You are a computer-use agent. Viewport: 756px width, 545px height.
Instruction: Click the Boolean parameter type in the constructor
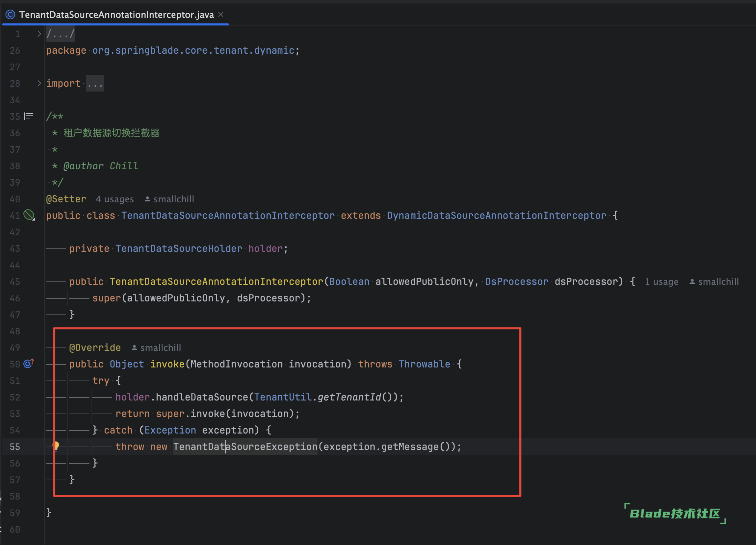point(349,282)
